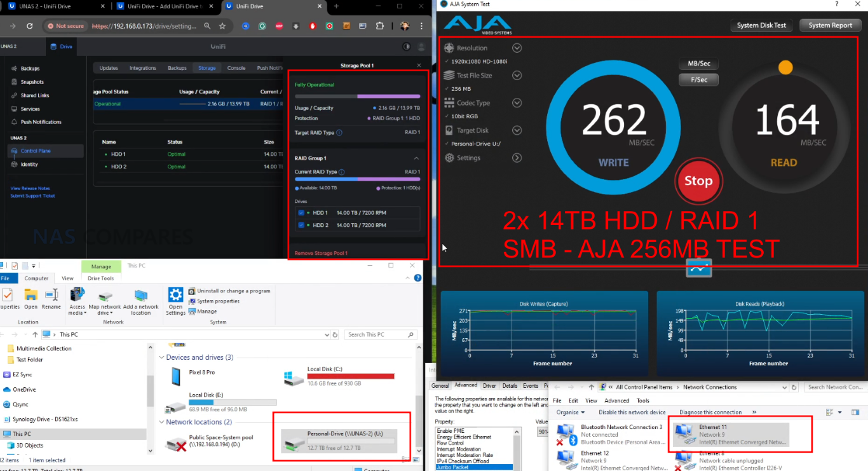The image size is (868, 471).
Task: Open Access media dropdown in ribbon
Action: [x=77, y=303]
